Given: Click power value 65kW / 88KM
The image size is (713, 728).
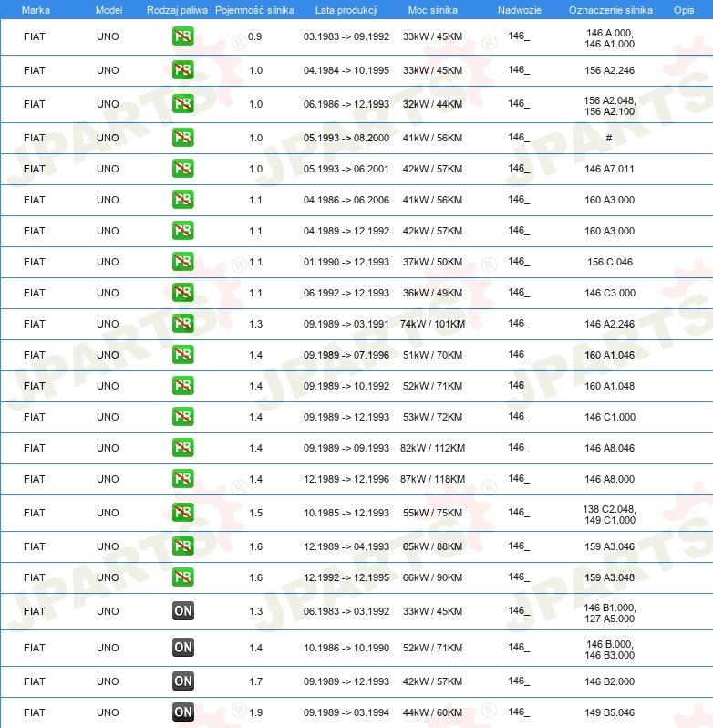Looking at the screenshot, I should coord(432,546).
